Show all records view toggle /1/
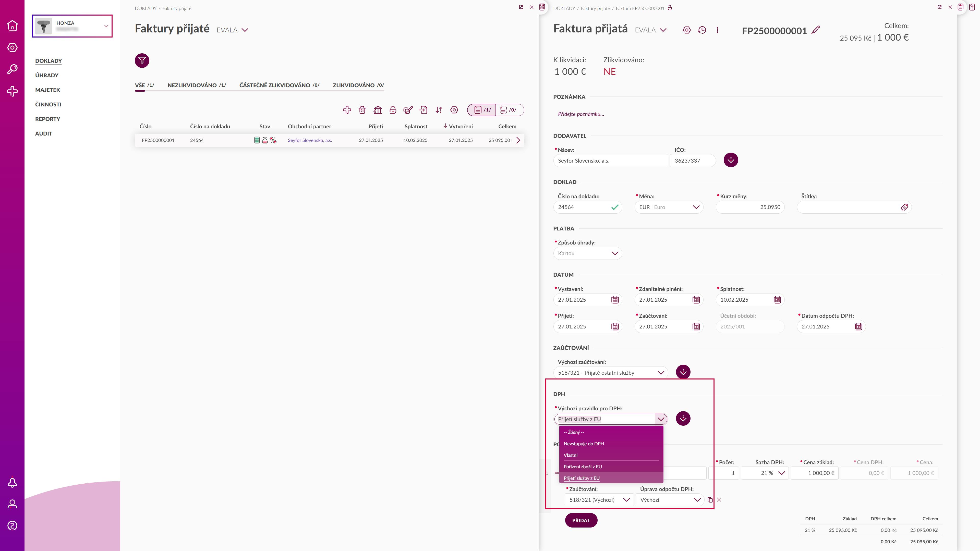Viewport: 980px width, 551px height. [482, 110]
